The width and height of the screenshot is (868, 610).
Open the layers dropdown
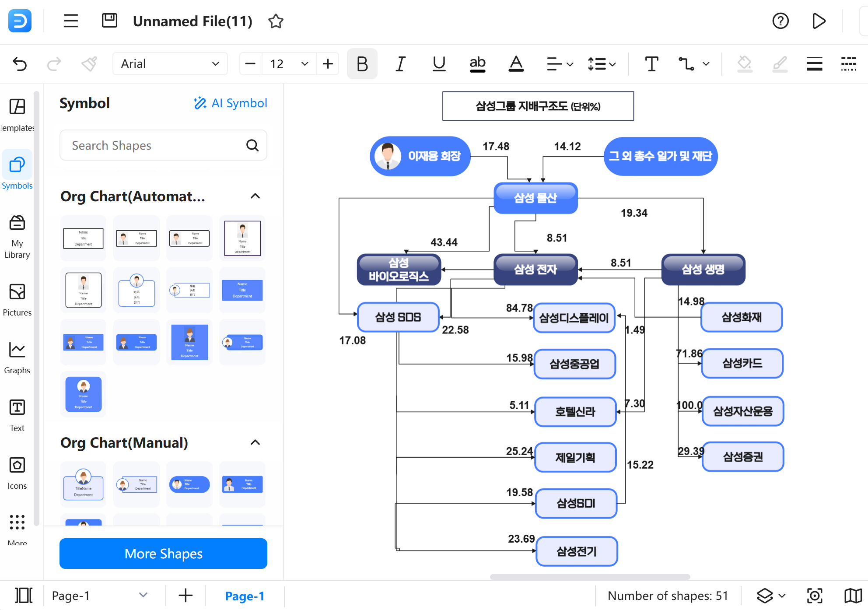click(771, 596)
